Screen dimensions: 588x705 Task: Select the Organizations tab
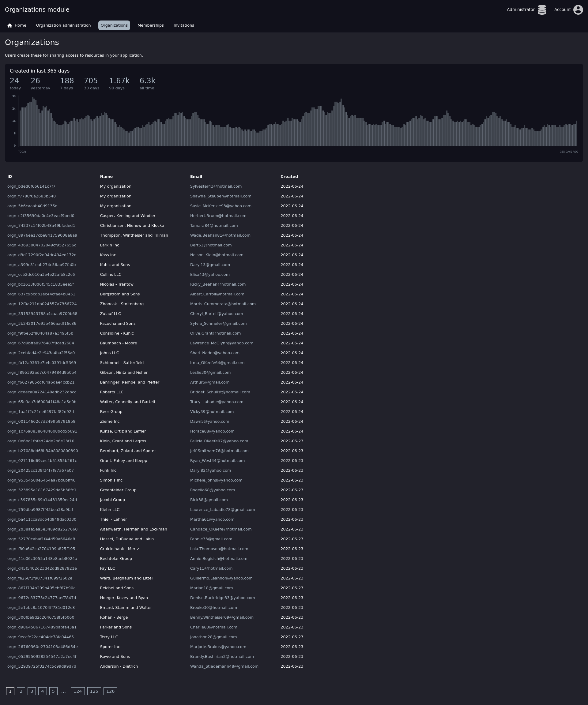tap(114, 25)
